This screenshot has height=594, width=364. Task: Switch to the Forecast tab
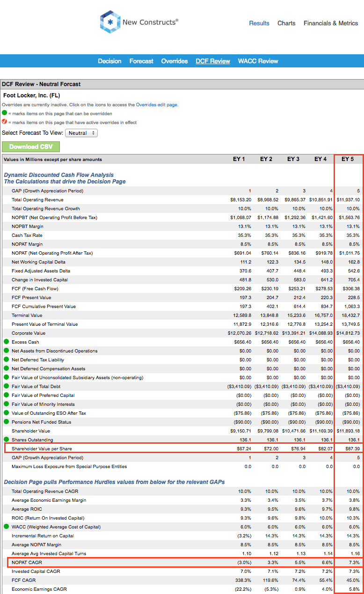(x=141, y=61)
